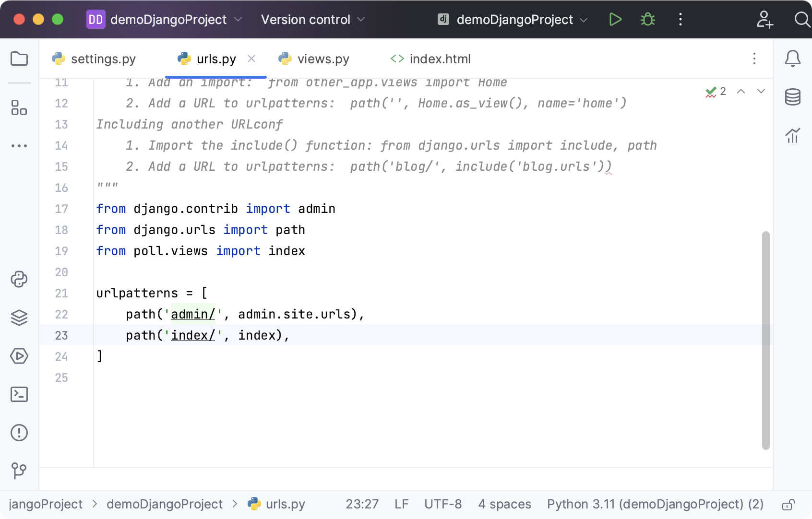This screenshot has height=519, width=812.
Task: Switch to the index.html tab
Action: tap(430, 59)
